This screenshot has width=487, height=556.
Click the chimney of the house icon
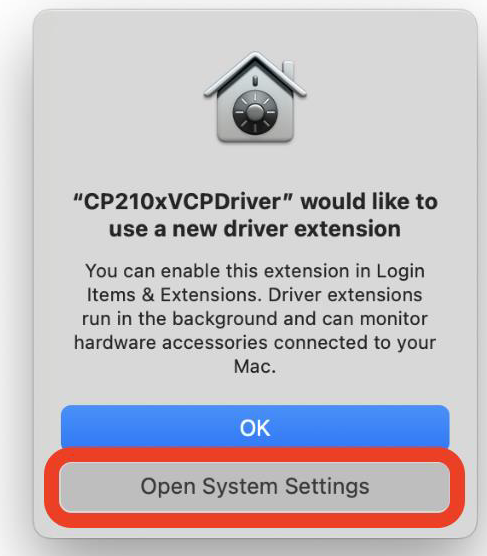pos(288,71)
